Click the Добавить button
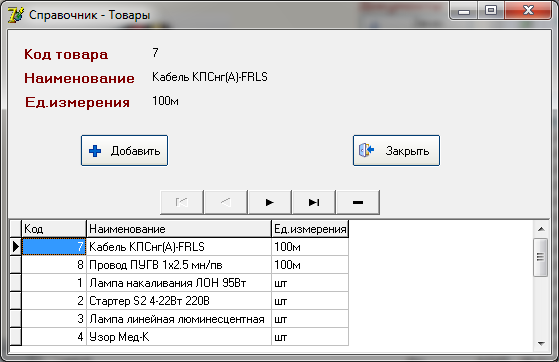This screenshot has height=362, width=559. tap(124, 151)
